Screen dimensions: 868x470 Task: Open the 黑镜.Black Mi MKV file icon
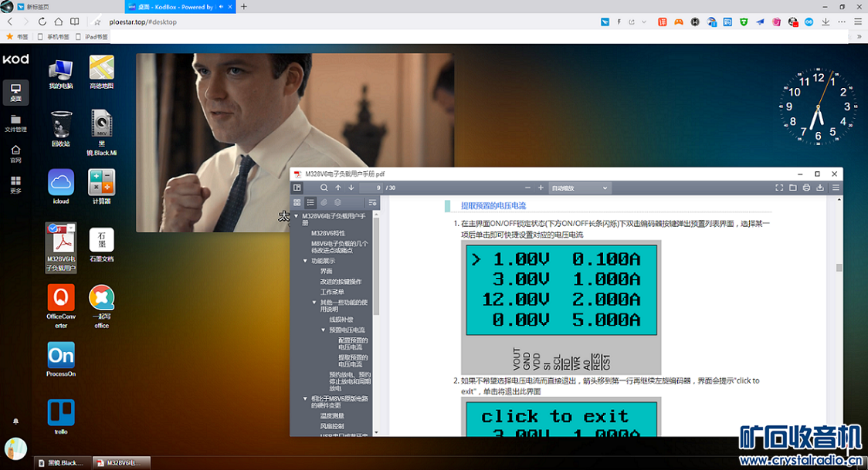[x=101, y=133]
